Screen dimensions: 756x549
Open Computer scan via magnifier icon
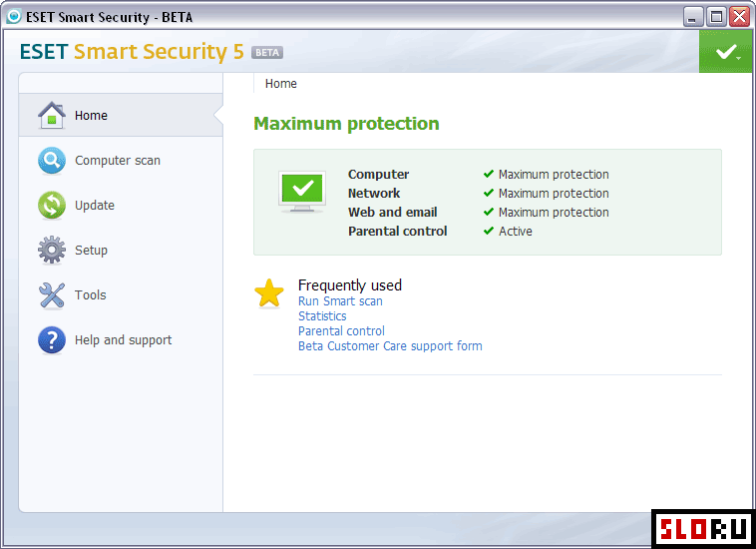52,161
